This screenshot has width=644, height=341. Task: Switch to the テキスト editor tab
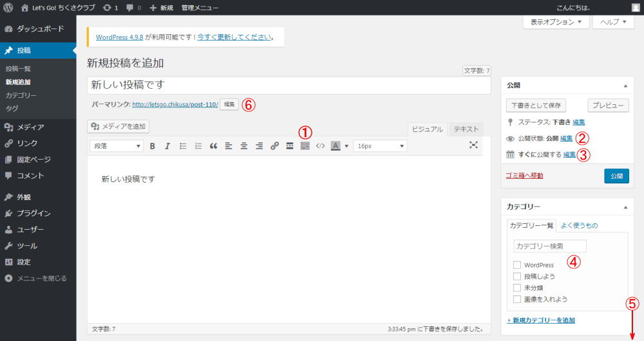pos(466,129)
